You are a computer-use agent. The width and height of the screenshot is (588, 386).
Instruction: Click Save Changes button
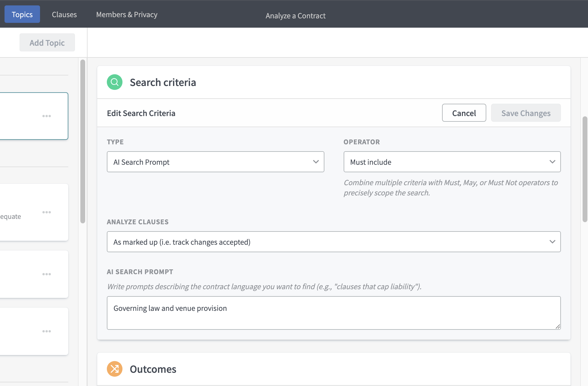tap(526, 113)
